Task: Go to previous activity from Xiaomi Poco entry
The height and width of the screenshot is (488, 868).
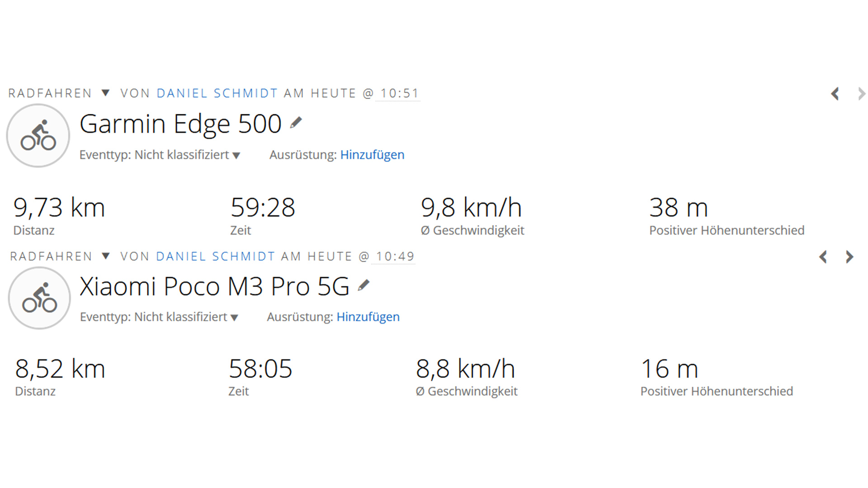Action: 823,257
